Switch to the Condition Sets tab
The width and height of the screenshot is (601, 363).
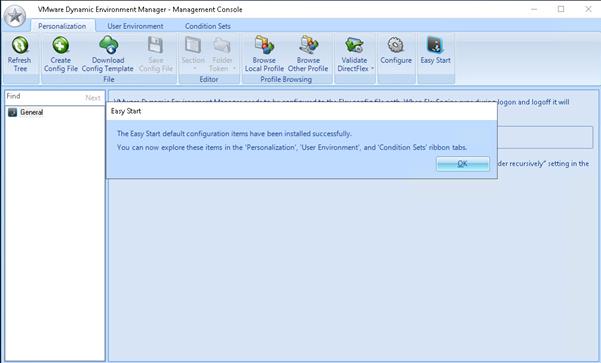pos(208,26)
